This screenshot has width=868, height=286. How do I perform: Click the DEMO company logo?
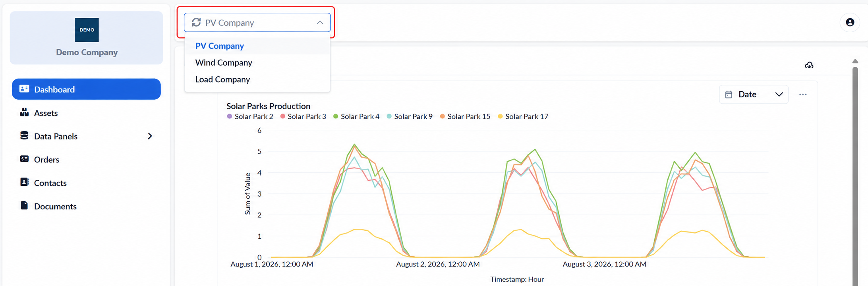[87, 30]
